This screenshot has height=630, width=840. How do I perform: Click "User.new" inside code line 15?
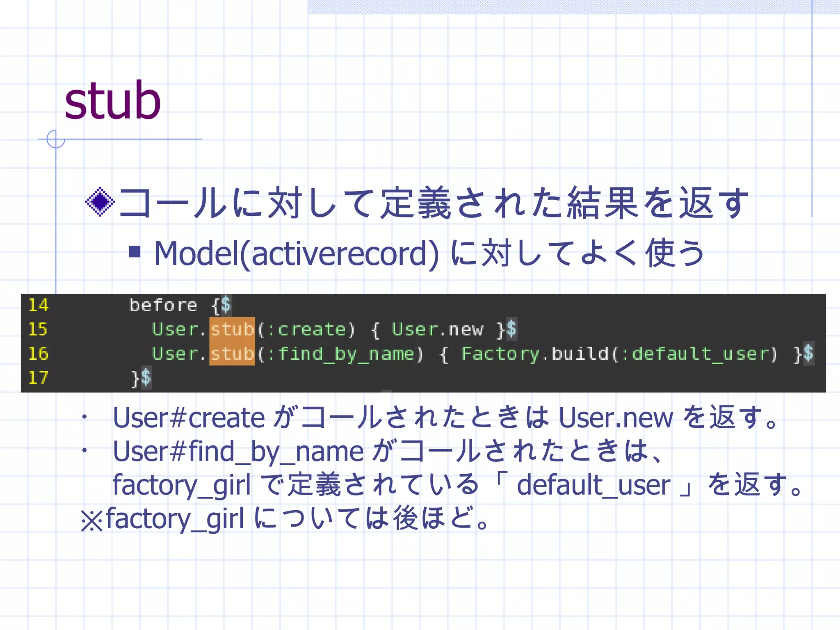438,329
